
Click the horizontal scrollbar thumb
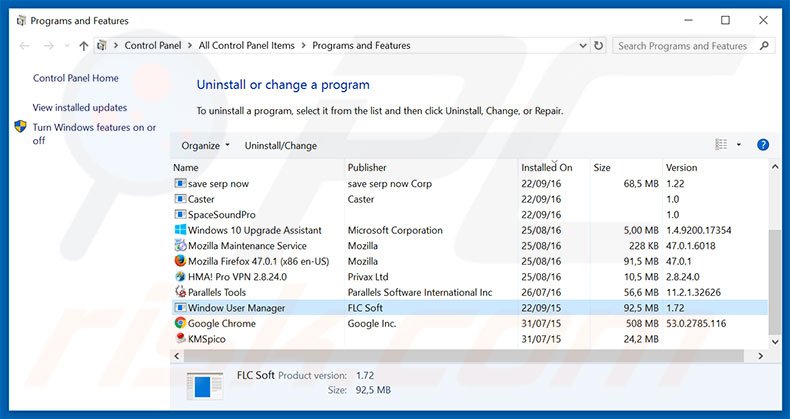click(x=464, y=356)
